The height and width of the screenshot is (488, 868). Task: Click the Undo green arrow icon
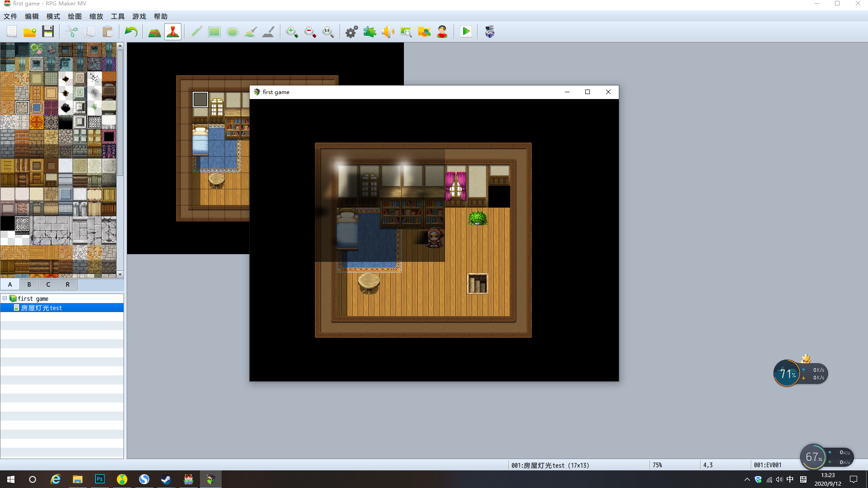click(131, 32)
